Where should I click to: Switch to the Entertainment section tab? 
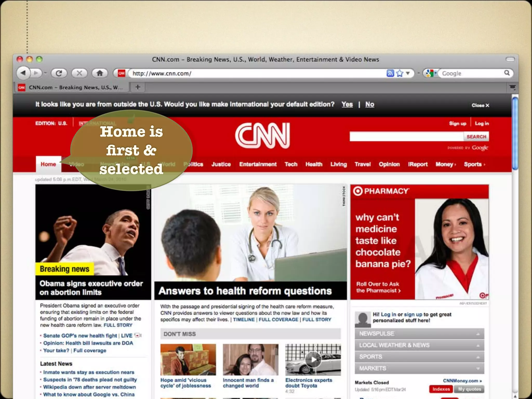[258, 164]
